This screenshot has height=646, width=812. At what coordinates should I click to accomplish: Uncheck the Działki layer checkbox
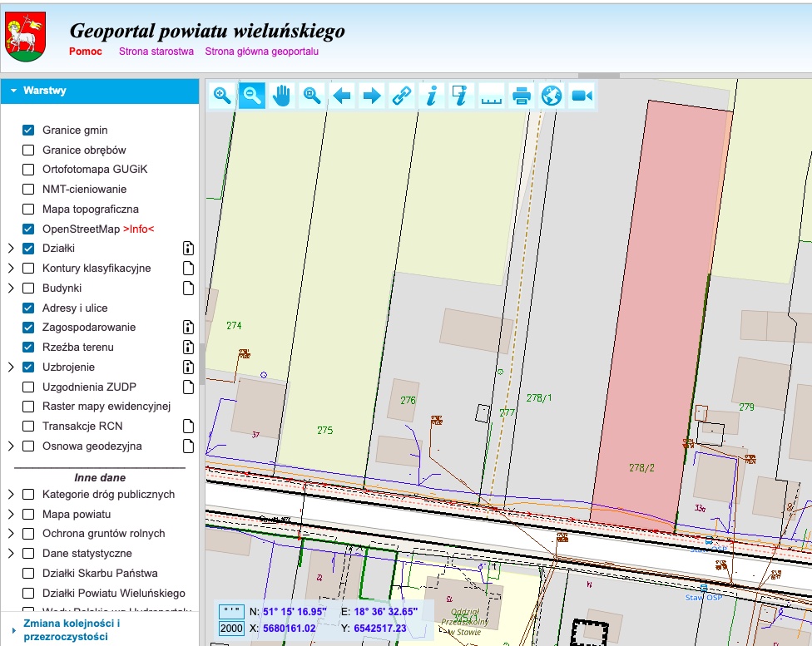[28, 249]
